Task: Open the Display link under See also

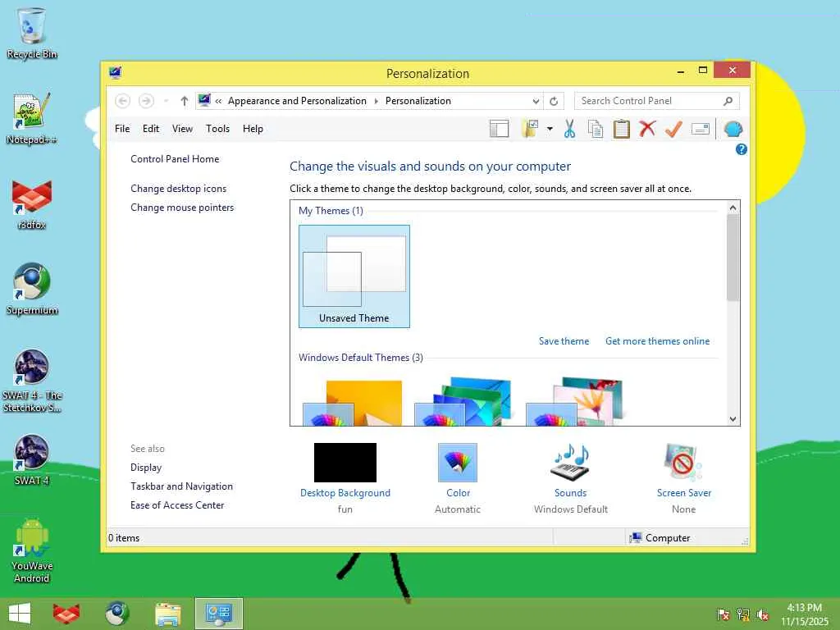Action: click(x=146, y=468)
